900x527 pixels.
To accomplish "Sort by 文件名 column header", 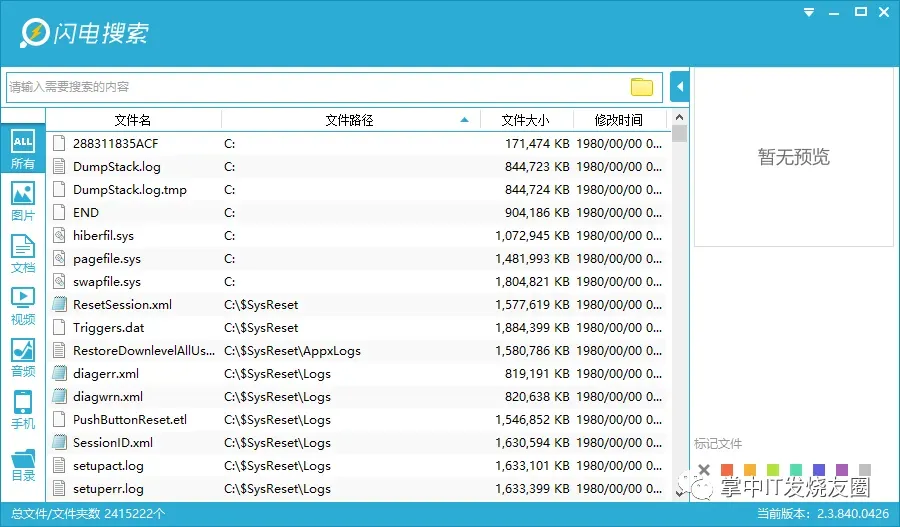I will pyautogui.click(x=133, y=120).
